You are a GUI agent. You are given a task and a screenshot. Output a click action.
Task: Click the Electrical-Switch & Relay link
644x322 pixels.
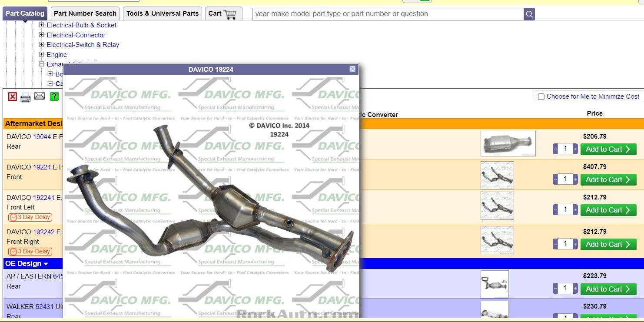pos(83,45)
